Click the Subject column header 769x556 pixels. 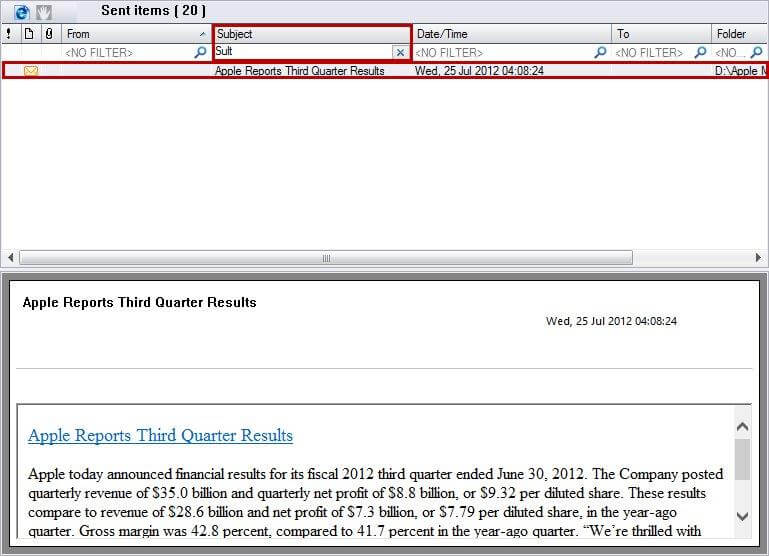(312, 34)
